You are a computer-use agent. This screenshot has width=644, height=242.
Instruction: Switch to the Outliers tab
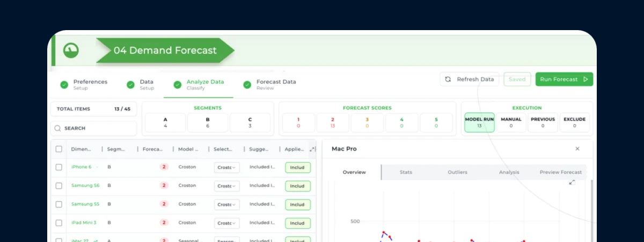(457, 172)
